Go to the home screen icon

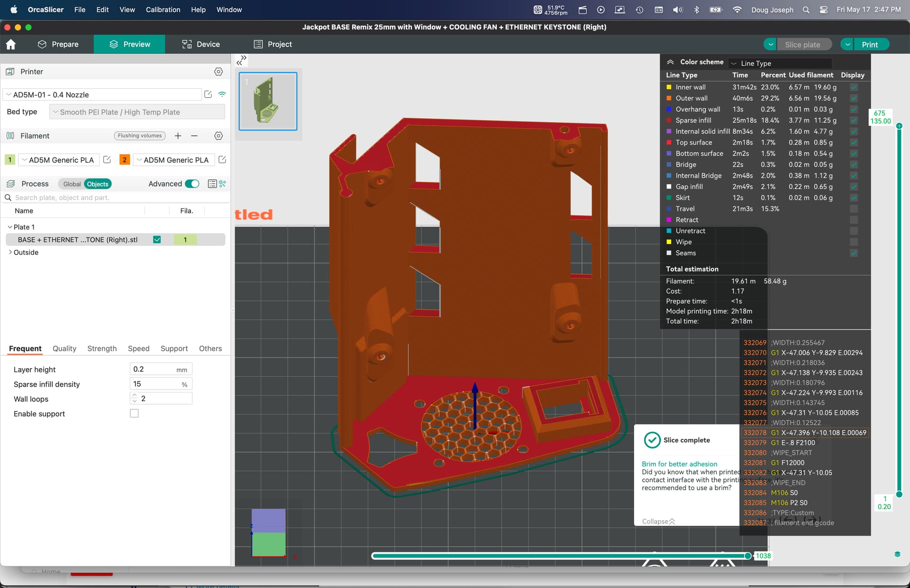(11, 45)
